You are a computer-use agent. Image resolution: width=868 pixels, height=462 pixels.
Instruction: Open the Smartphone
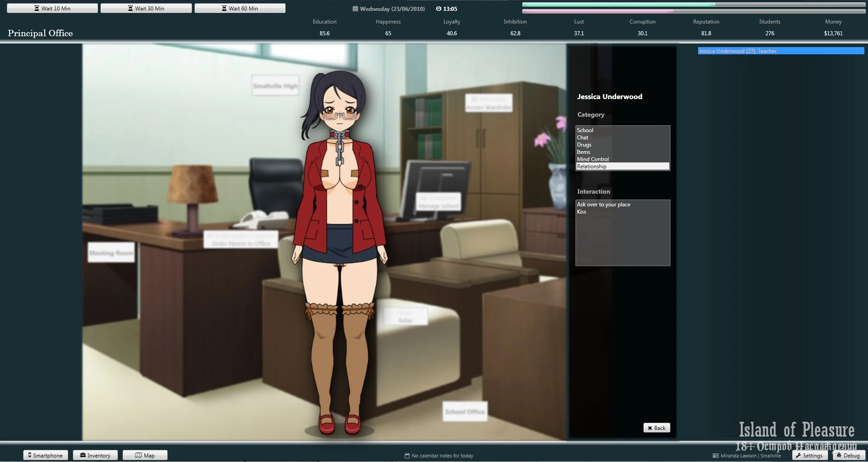click(x=46, y=455)
